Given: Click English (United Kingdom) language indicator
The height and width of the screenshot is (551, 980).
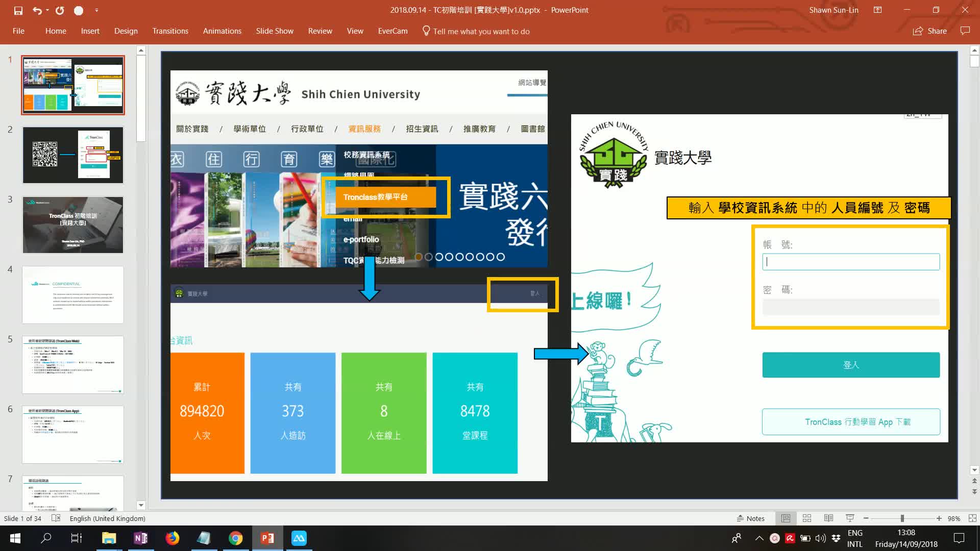Looking at the screenshot, I should pos(107,518).
